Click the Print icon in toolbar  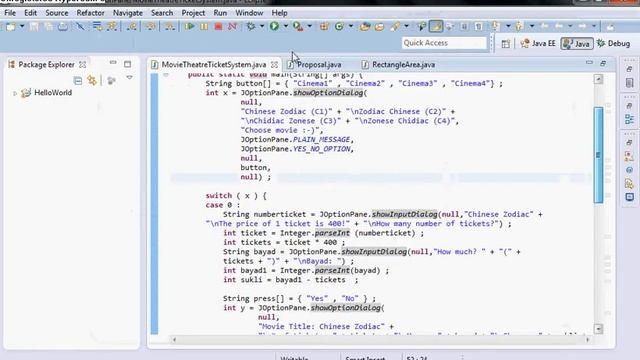[x=63, y=27]
